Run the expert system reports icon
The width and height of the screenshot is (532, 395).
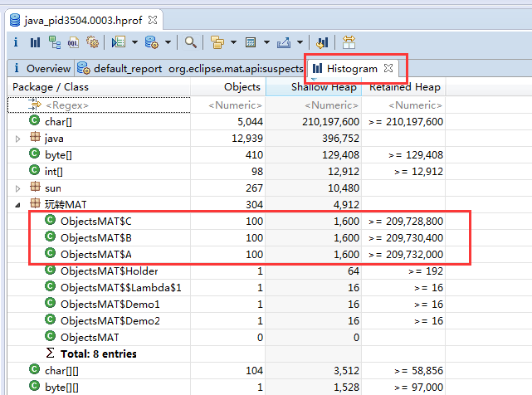tap(119, 42)
